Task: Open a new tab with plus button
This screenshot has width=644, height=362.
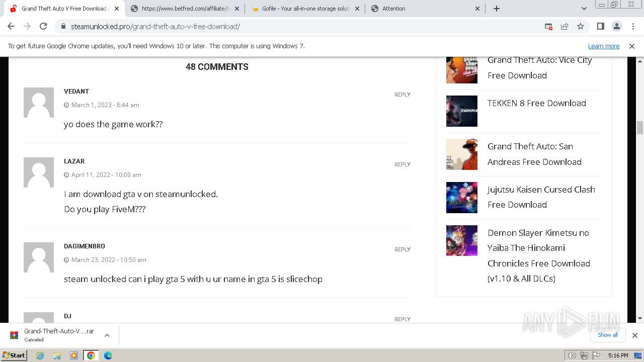Action: 497,9
